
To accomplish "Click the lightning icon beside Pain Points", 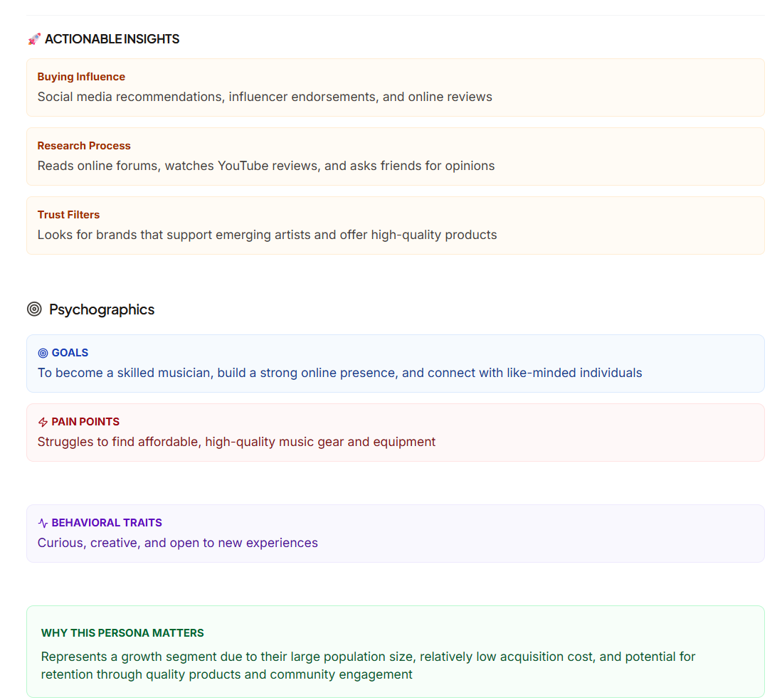I will (x=43, y=421).
